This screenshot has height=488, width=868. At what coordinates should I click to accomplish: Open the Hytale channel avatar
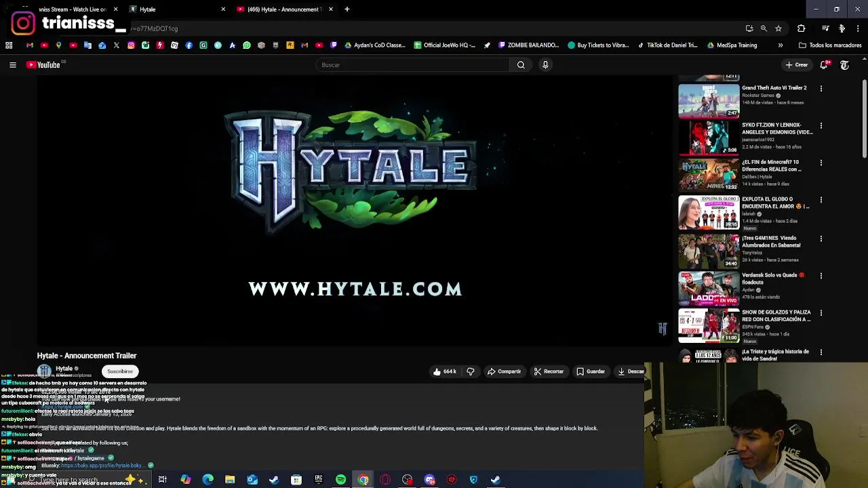point(45,371)
